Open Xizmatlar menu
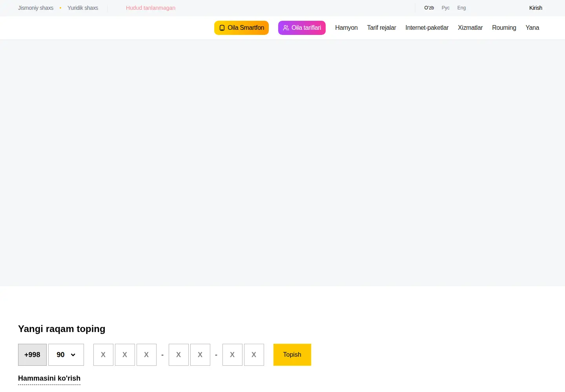Screen dimensions: 565x392 point(470,28)
